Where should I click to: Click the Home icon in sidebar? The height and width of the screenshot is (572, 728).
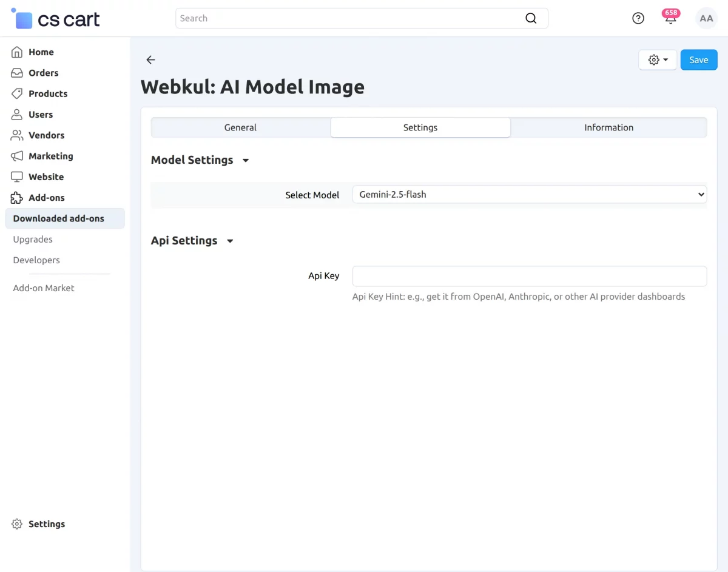pyautogui.click(x=17, y=52)
